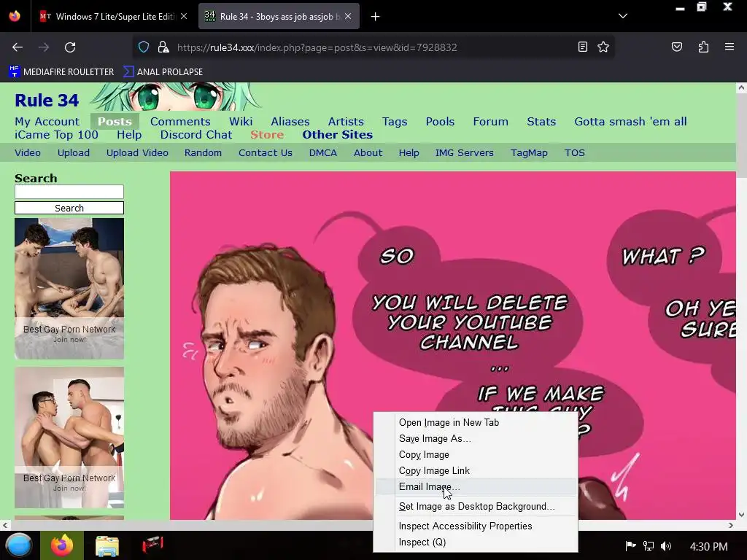Open the Save to Pocket button
Image resolution: width=747 pixels, height=560 pixels.
(676, 47)
